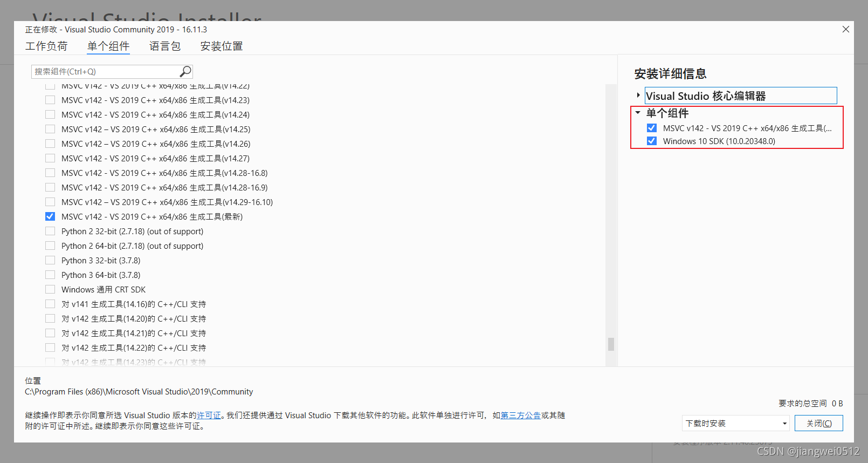Click the search magnifier icon
This screenshot has width=868, height=463.
pos(185,71)
